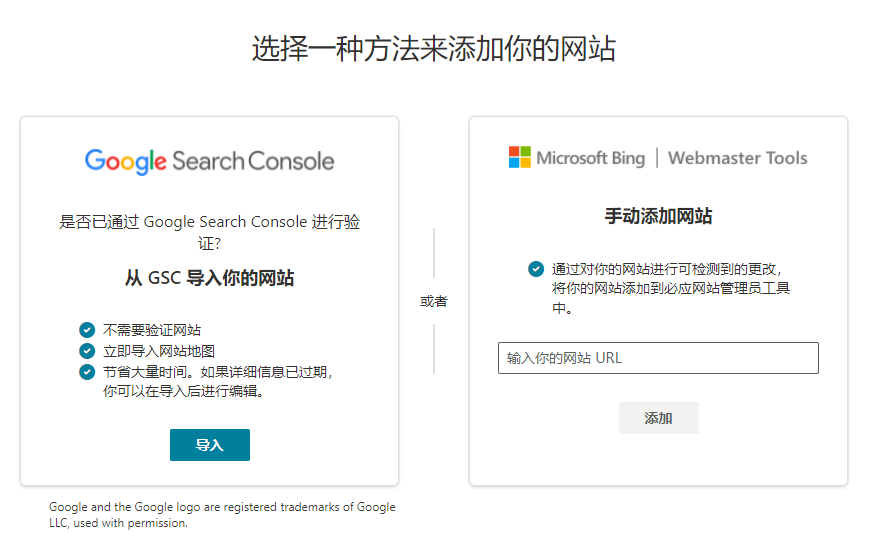Click the 或者 divider label
This screenshot has height=551, width=873.
point(434,301)
